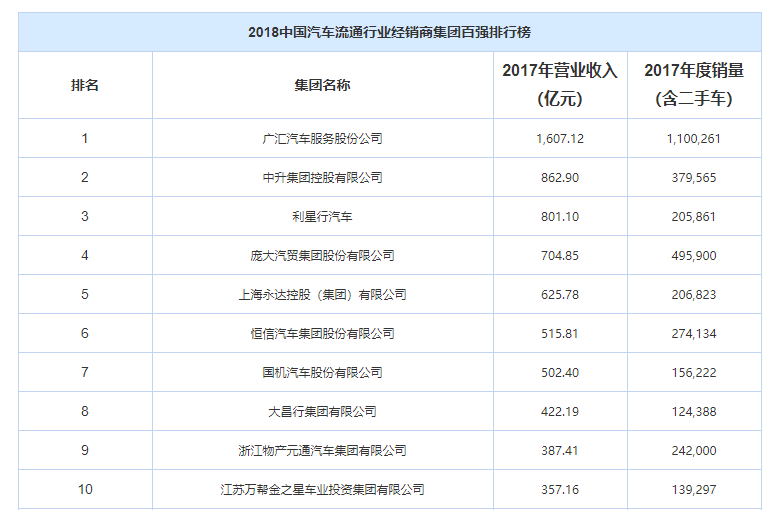Click the 排名 column header

[x=85, y=85]
